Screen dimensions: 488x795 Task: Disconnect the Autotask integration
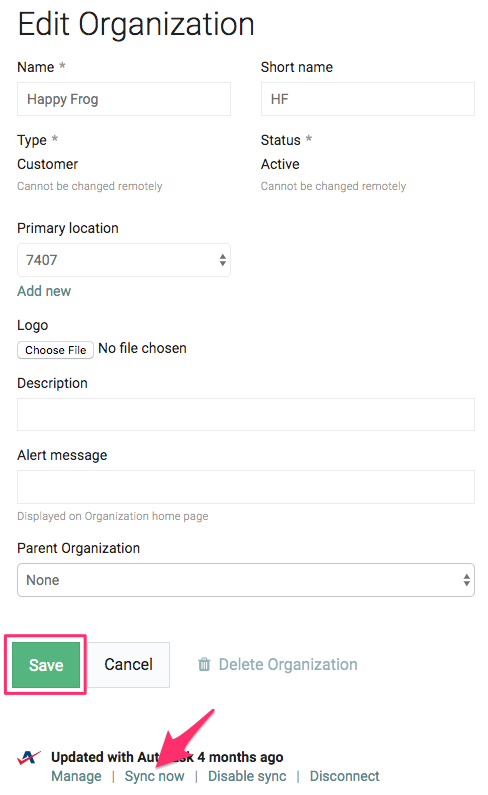click(x=344, y=776)
